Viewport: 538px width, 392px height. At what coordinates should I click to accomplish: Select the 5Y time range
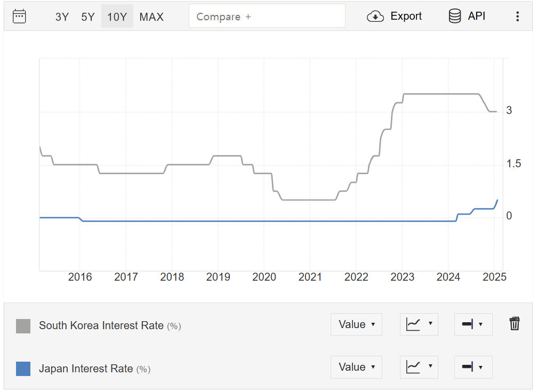88,17
